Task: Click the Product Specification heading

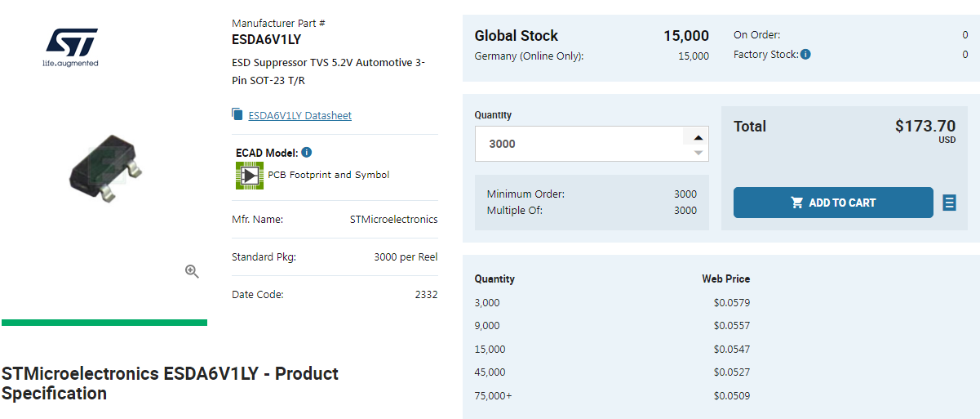Action: click(x=170, y=384)
